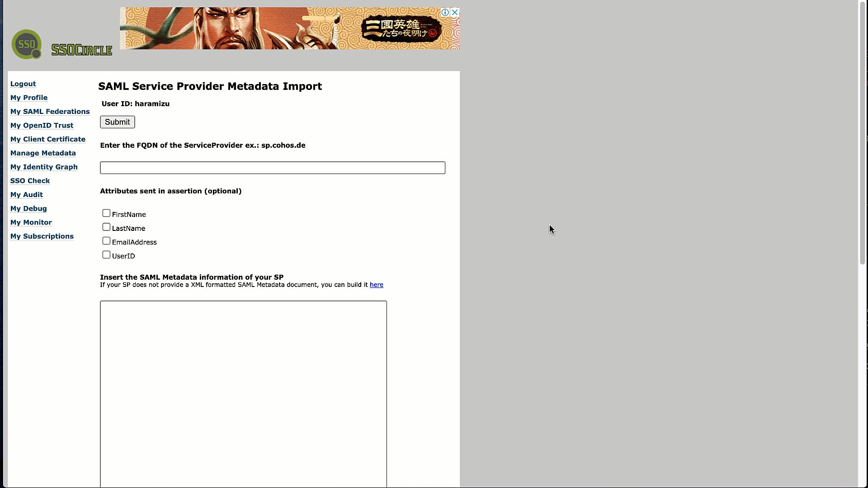Click the My Identity Graph icon
Viewport: 868px width, 488px height.
click(43, 167)
